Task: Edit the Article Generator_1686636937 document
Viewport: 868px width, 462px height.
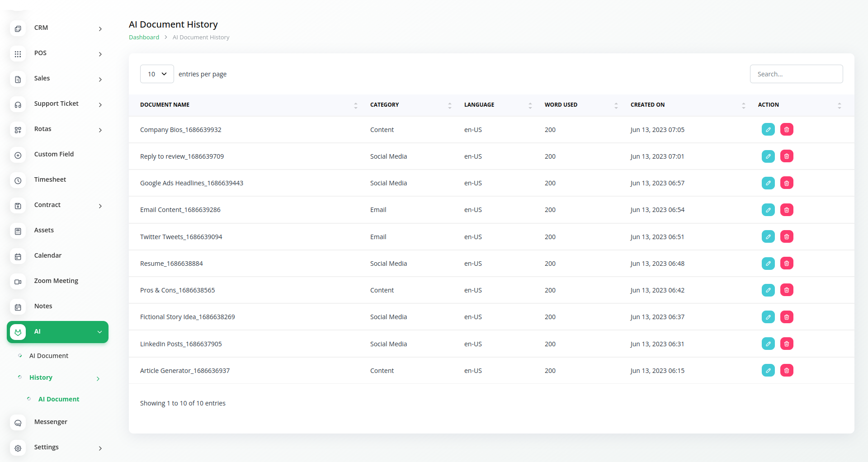Action: coord(768,371)
